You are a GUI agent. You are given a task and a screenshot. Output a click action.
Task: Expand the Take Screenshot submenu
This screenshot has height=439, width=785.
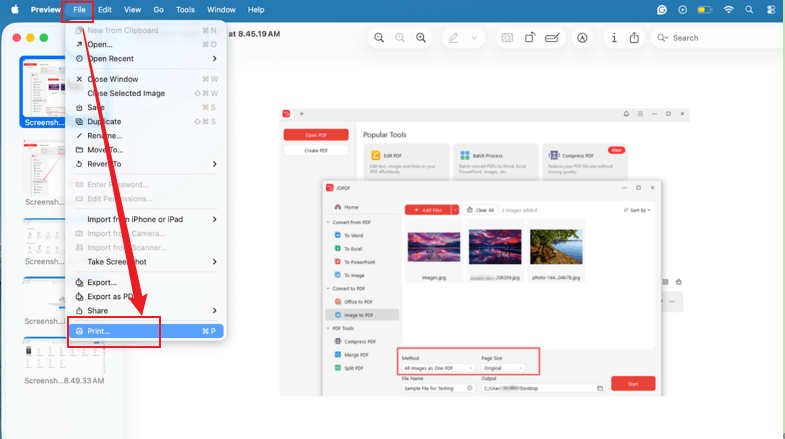pos(146,262)
